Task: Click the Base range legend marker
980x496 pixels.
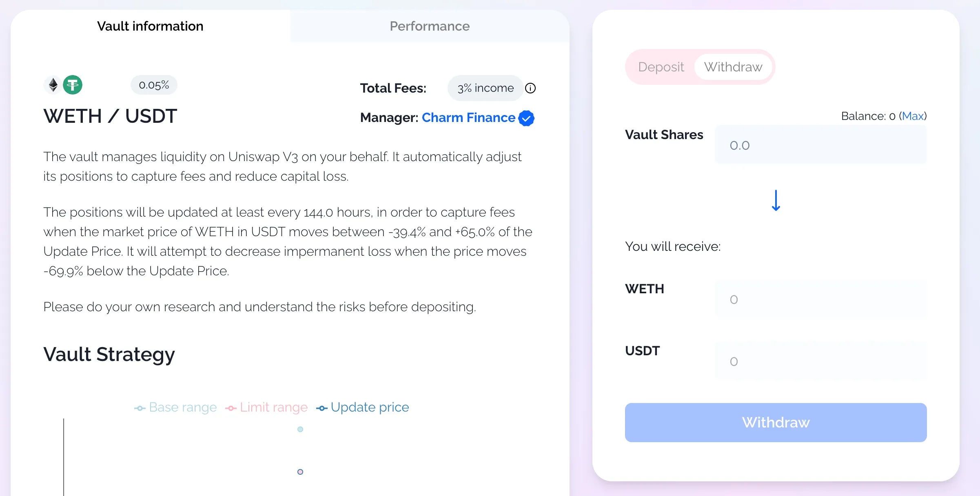Action: tap(140, 408)
